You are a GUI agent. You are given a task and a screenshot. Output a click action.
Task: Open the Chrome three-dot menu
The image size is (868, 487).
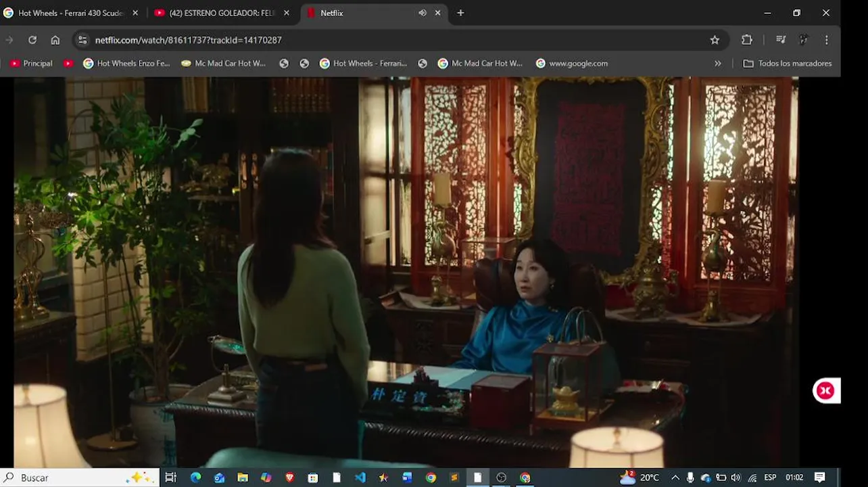pos(826,40)
